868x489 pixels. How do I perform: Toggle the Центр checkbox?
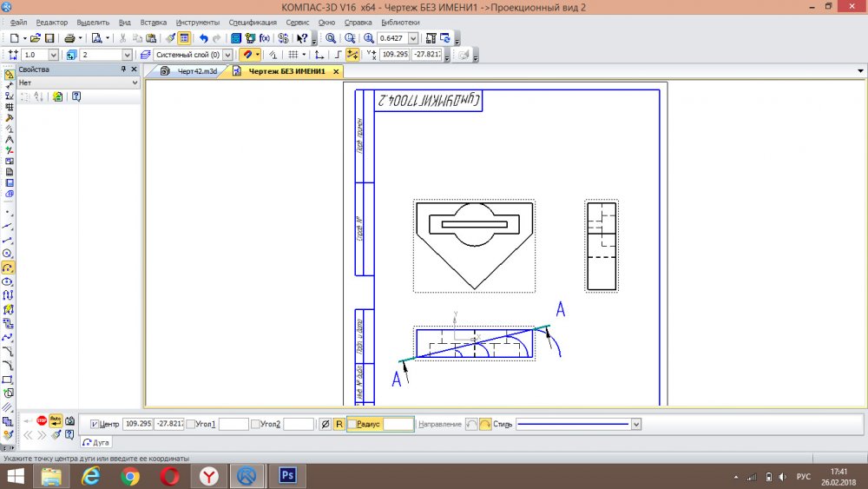(x=95, y=424)
